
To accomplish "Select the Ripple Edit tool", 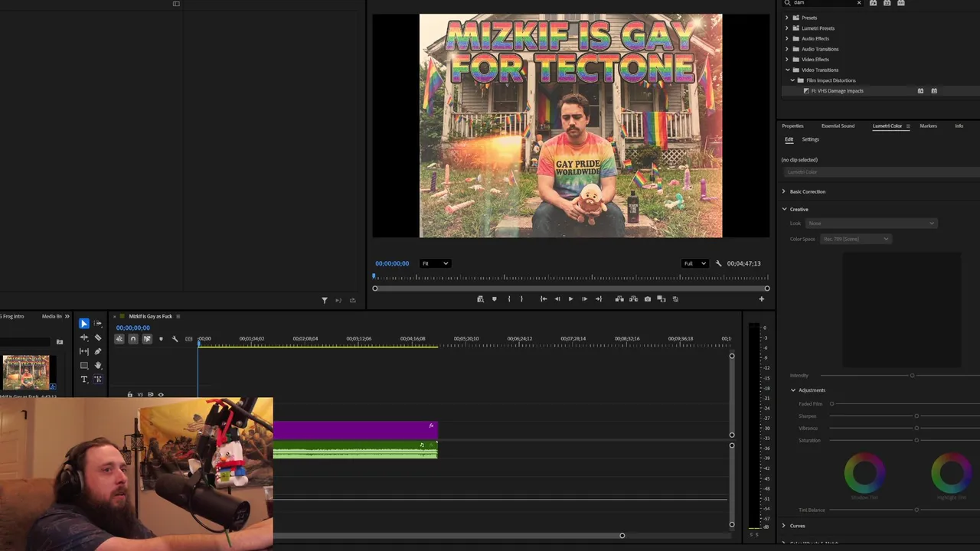I will (x=84, y=337).
